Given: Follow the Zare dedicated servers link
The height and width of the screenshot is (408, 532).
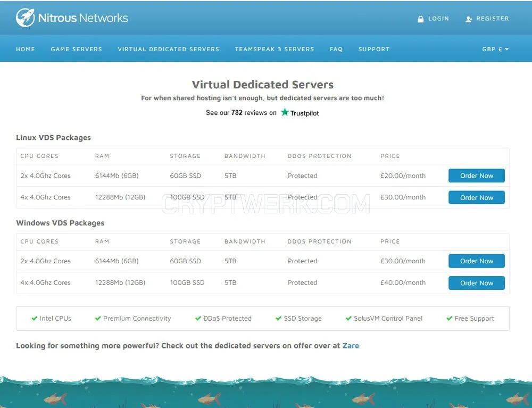Looking at the screenshot, I should pyautogui.click(x=351, y=346).
